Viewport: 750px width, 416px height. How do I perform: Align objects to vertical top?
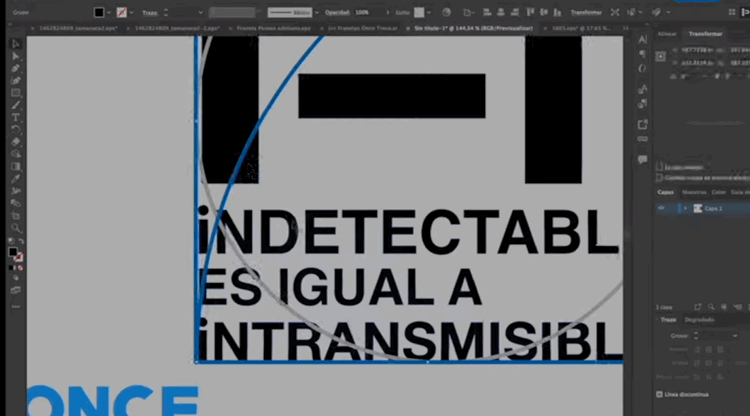530,12
